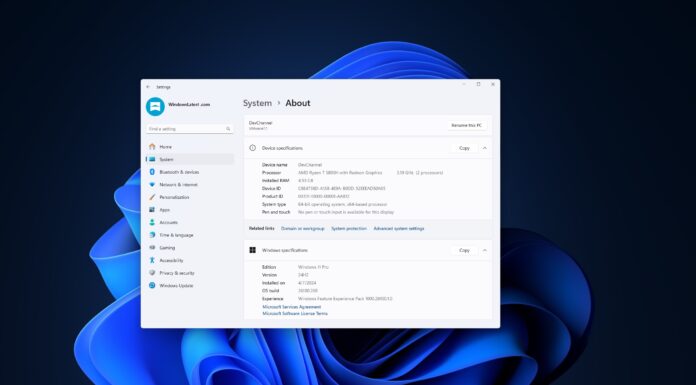Viewport: 696px width, 385px height.
Task: Open Network & internet via its Wi-Fi icon
Action: click(152, 185)
